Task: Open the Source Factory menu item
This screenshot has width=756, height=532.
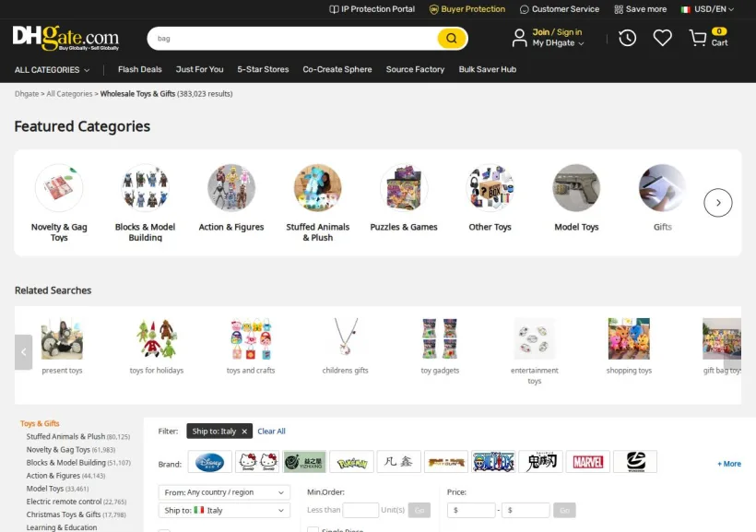Action: [415, 69]
